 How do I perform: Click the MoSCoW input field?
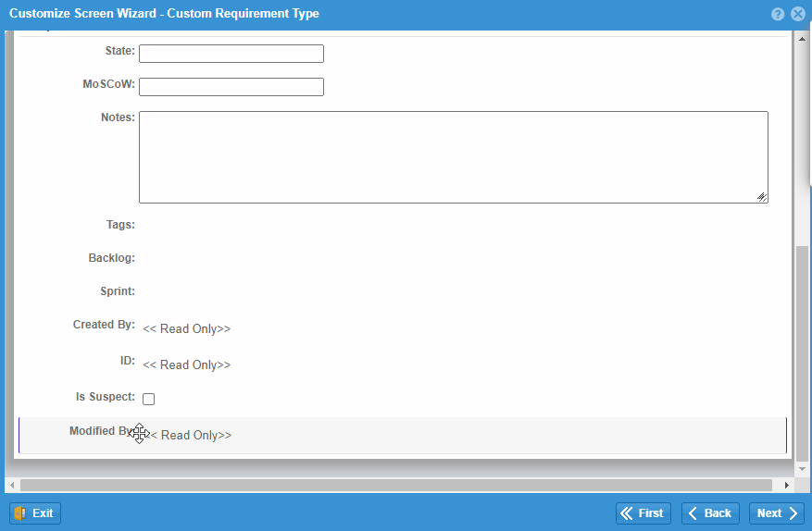[231, 87]
